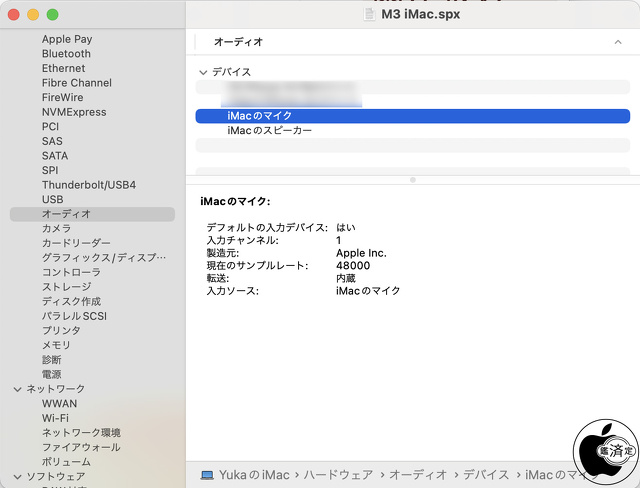Click オーディオ in the path bar

pos(418,475)
